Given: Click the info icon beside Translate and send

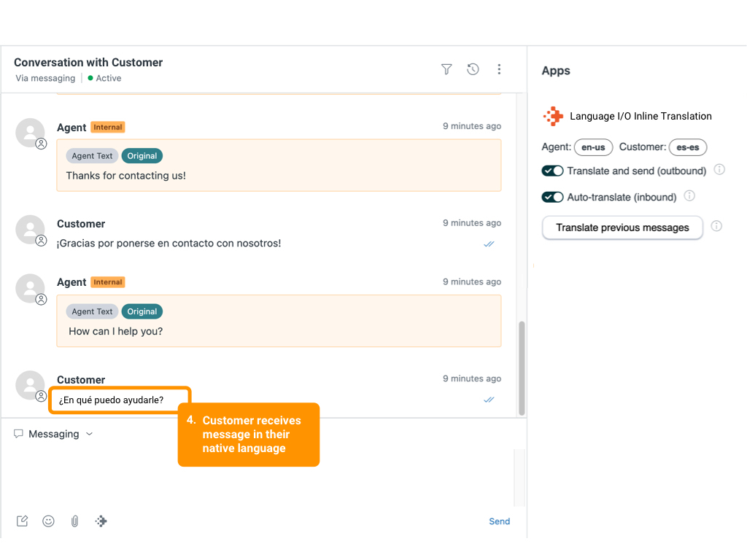Looking at the screenshot, I should click(x=719, y=169).
